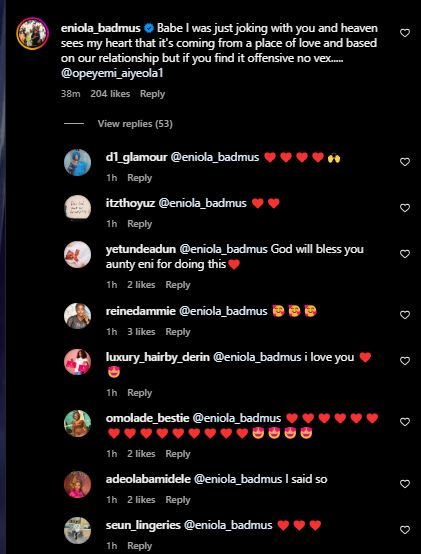Reply to yetundeadun's comment

[178, 285]
